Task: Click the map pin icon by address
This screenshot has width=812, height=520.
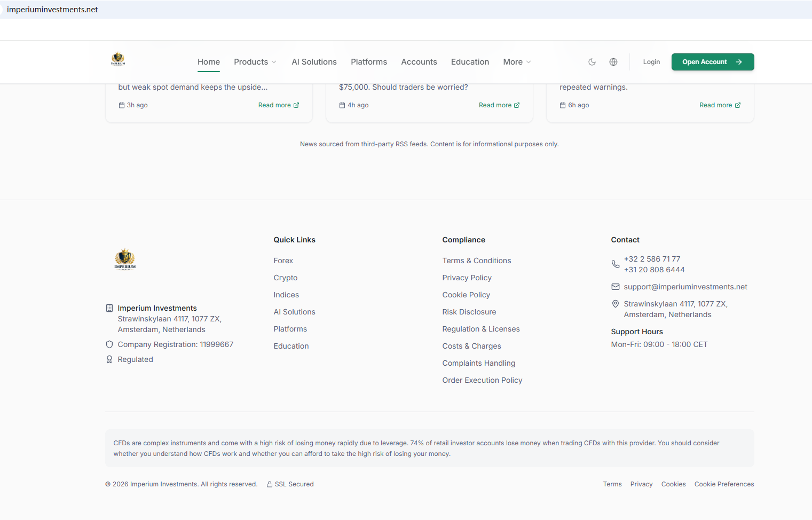Action: tap(616, 304)
